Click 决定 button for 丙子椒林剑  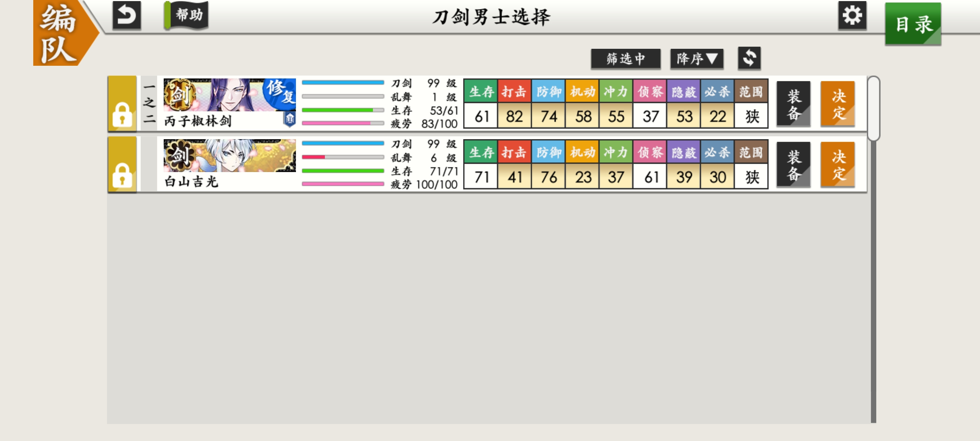pyautogui.click(x=838, y=103)
